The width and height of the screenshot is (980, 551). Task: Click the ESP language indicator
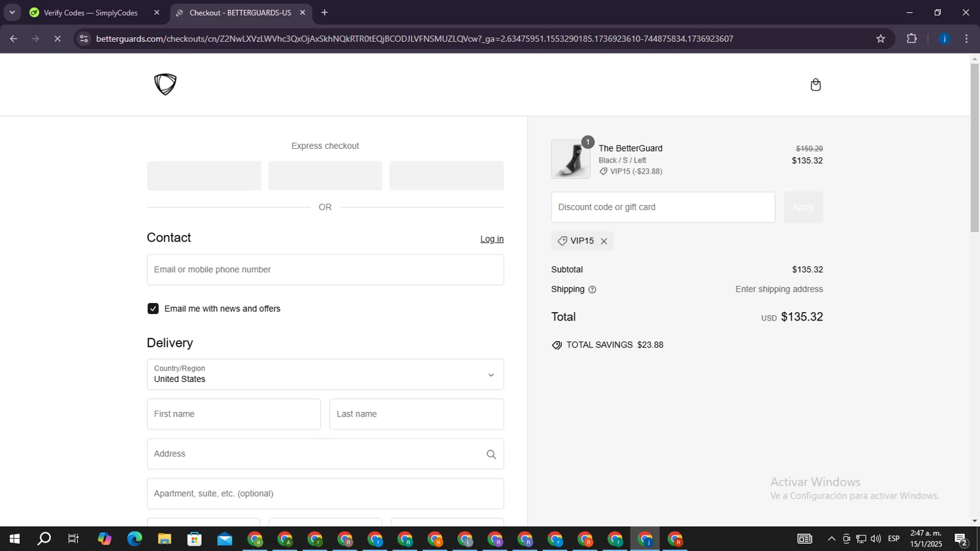tap(894, 539)
